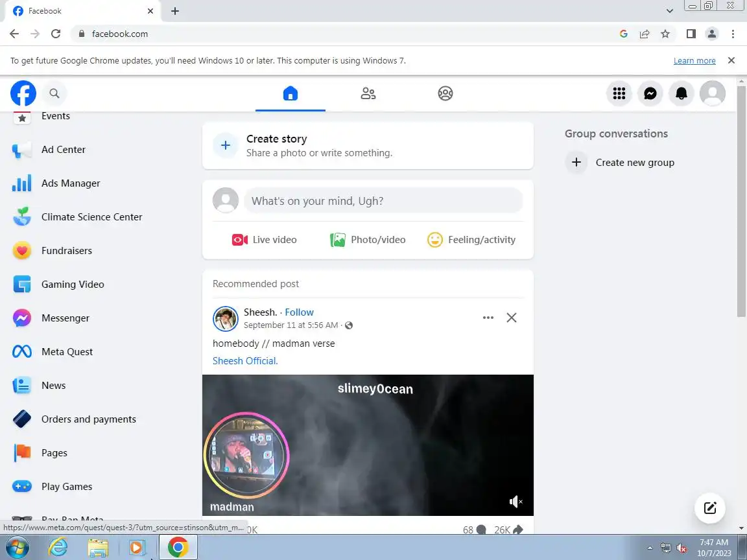Click the Fundraisers heart icon
The image size is (747, 560).
[21, 250]
